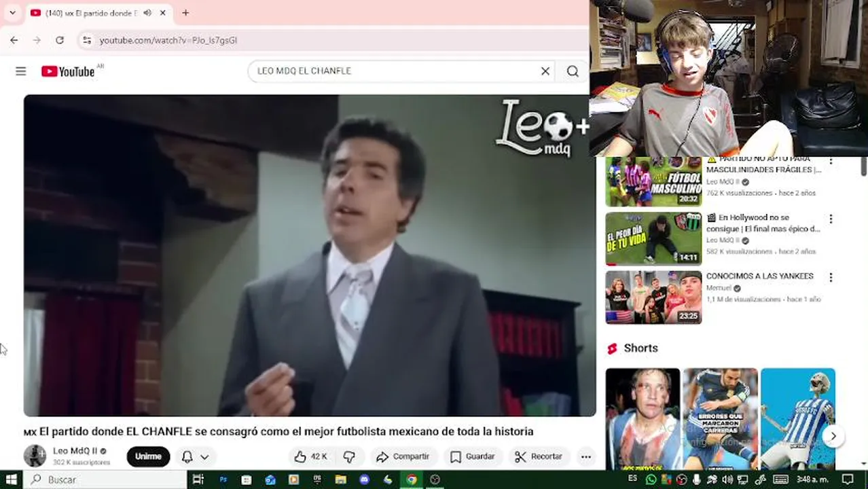
Task: Open options menu for LAS YANKEES video
Action: (x=831, y=277)
